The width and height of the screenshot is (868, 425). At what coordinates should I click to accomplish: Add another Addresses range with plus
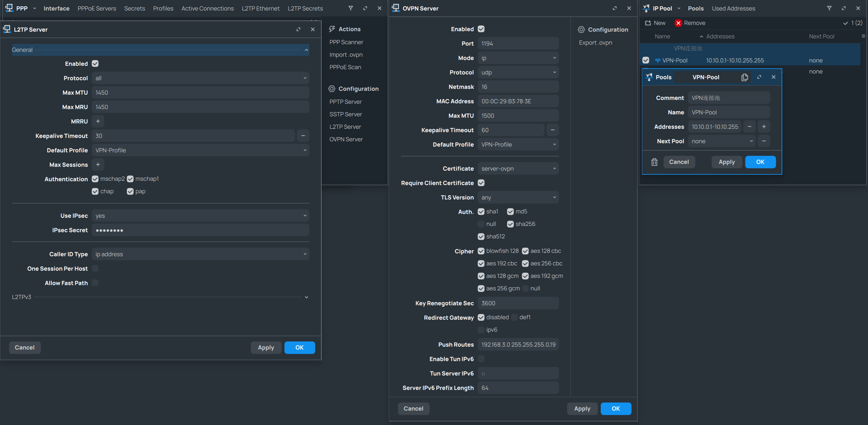764,127
